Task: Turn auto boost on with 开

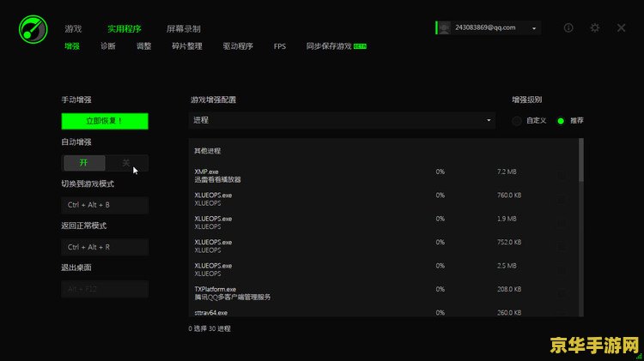Action: pyautogui.click(x=84, y=163)
